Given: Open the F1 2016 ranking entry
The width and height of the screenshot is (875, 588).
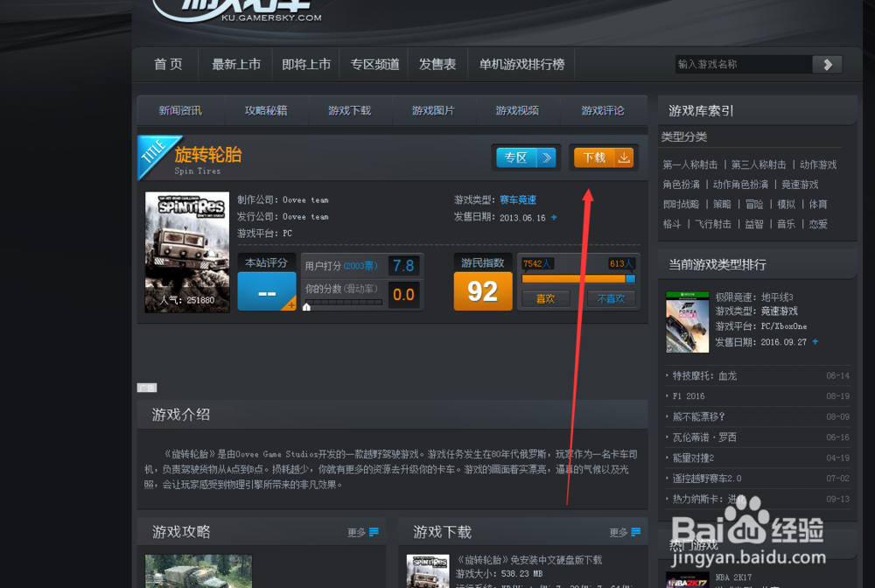Looking at the screenshot, I should point(689,396).
